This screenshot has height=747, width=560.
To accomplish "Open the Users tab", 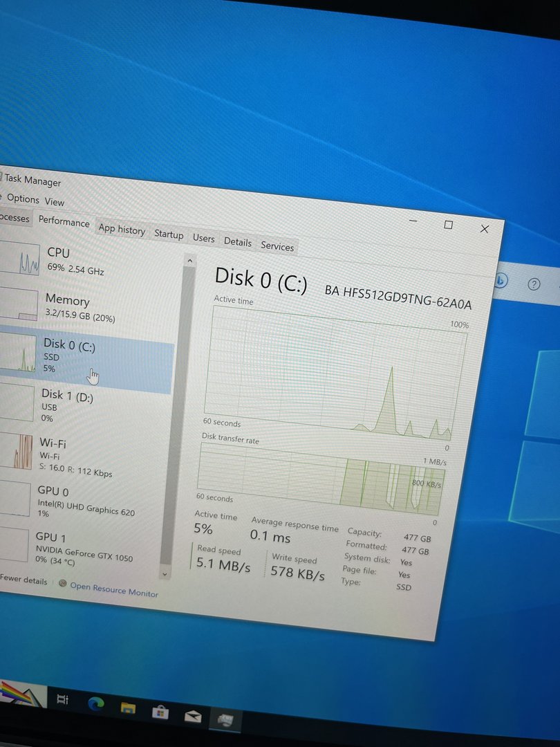I will click(203, 238).
